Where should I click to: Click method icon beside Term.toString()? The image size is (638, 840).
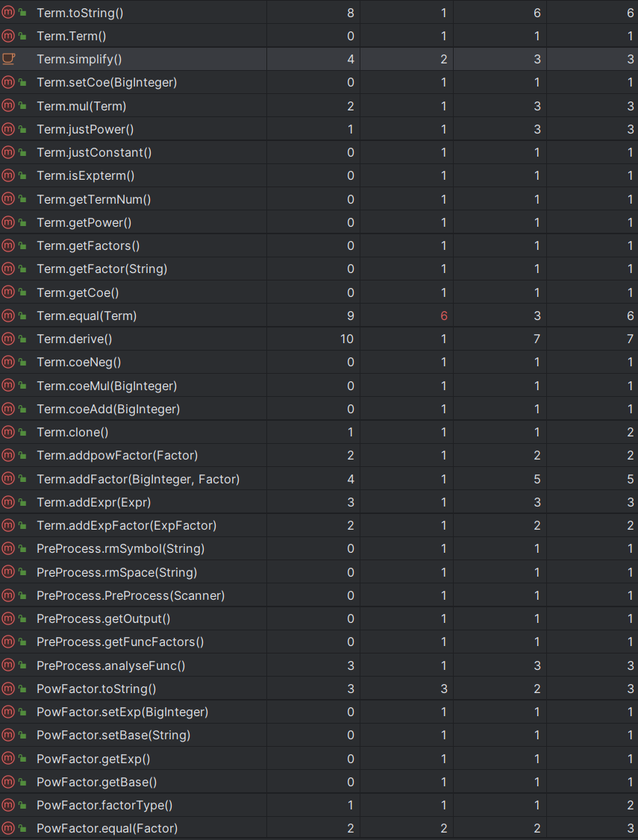click(7, 13)
